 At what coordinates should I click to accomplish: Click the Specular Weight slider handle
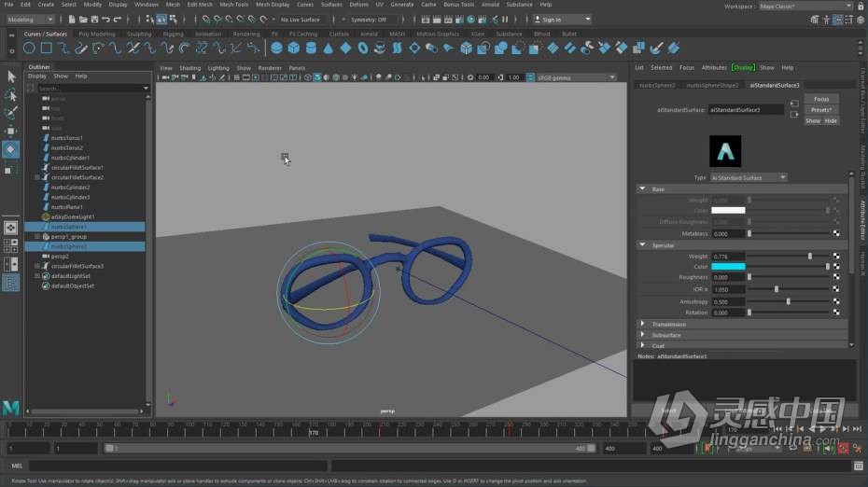click(x=810, y=257)
